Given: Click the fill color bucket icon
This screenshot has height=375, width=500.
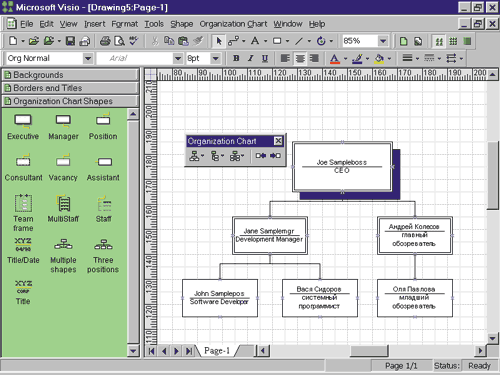Looking at the screenshot, I should (x=379, y=58).
